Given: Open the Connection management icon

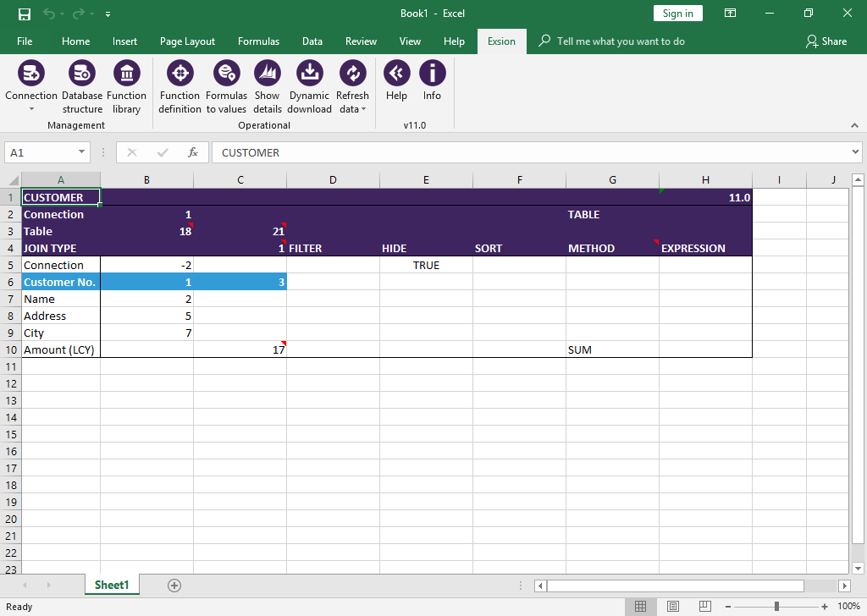Looking at the screenshot, I should click(x=31, y=74).
